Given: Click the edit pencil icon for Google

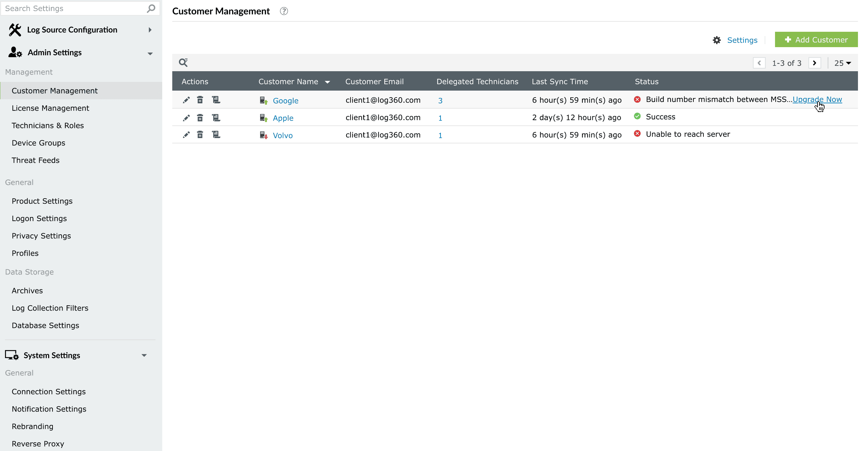Looking at the screenshot, I should click(x=186, y=100).
